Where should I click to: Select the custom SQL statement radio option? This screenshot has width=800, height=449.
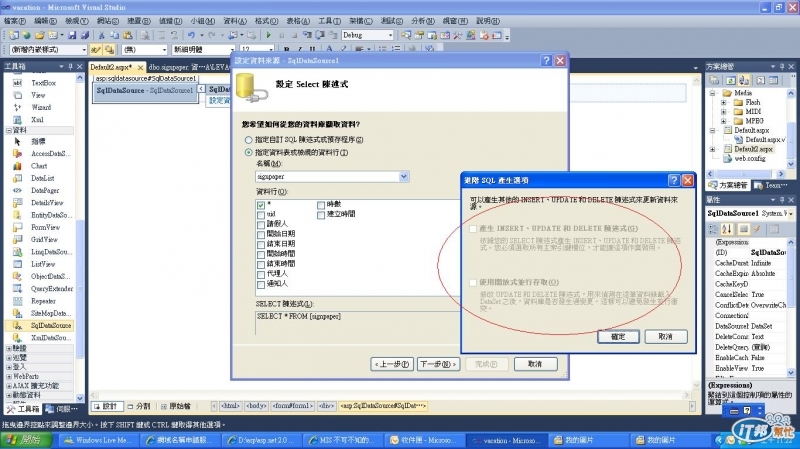(248, 139)
